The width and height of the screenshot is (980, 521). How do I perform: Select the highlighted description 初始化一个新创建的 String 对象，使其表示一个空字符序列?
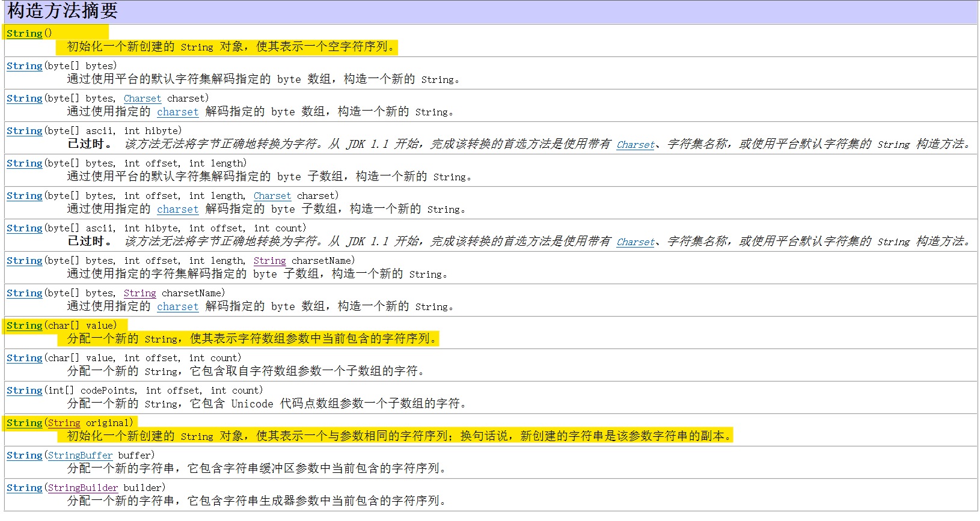click(x=231, y=47)
